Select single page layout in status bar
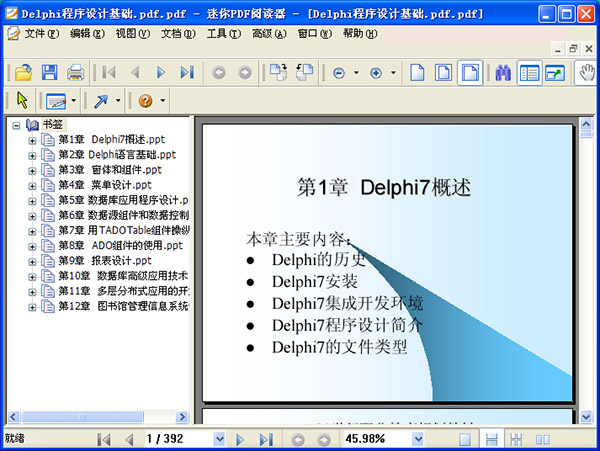This screenshot has width=600, height=451. click(x=465, y=439)
